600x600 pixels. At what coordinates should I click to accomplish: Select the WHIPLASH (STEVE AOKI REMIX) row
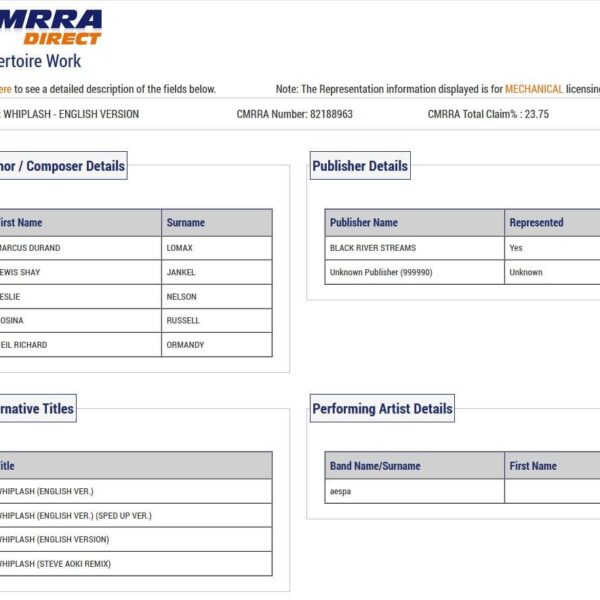pyautogui.click(x=136, y=564)
